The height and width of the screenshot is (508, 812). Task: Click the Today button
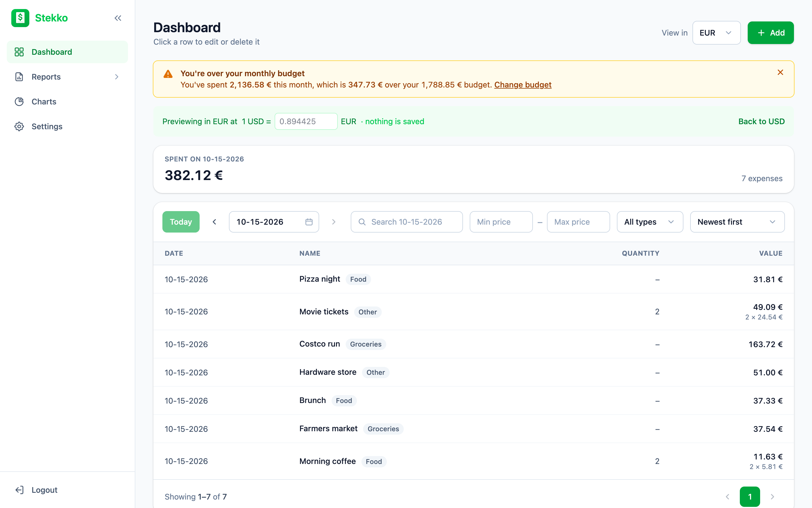[181, 222]
